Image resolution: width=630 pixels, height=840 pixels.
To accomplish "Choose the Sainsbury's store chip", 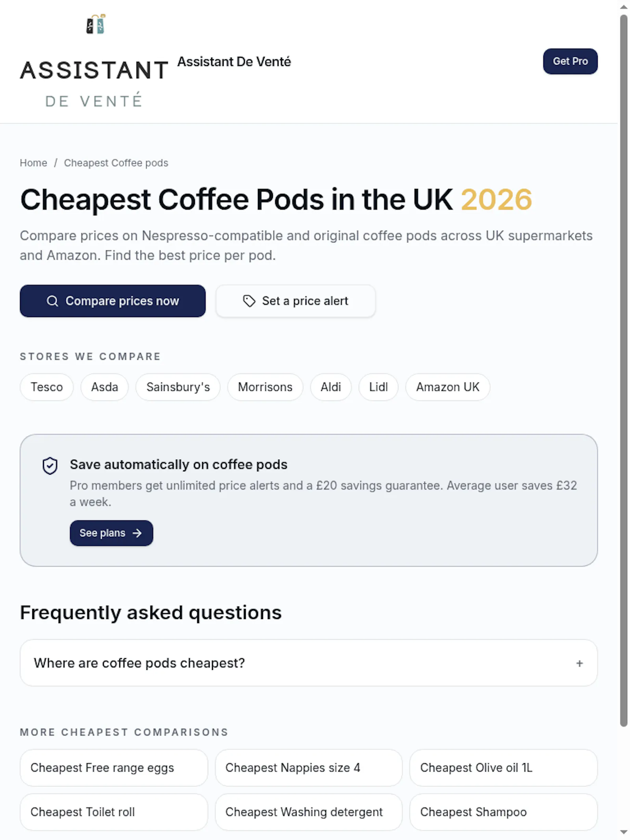I will [x=178, y=387].
